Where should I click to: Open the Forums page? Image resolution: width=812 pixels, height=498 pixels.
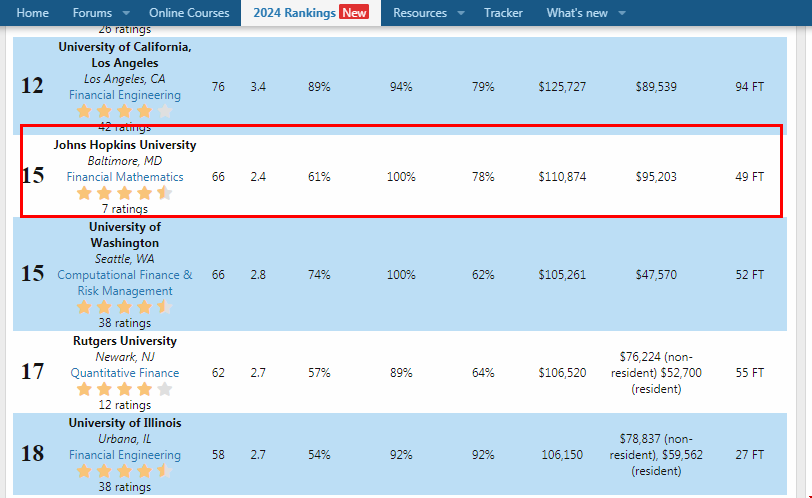point(92,13)
